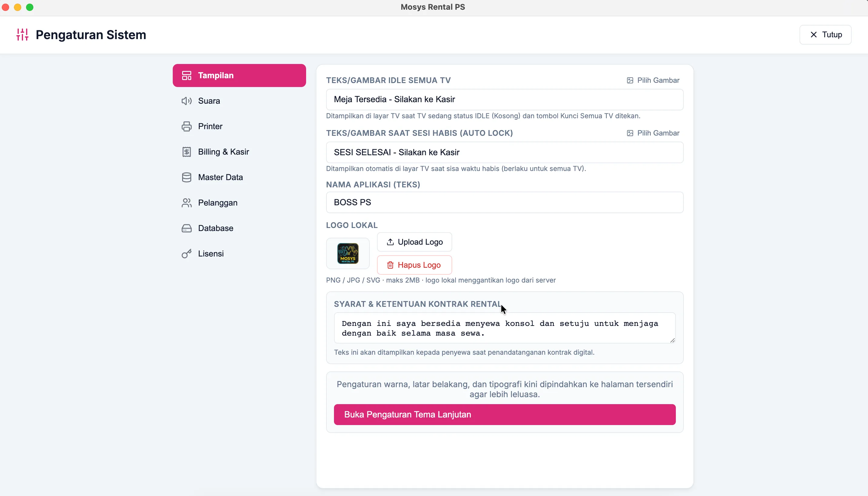Click the Tampilan layout icon in sidebar
Image resolution: width=868 pixels, height=496 pixels.
tap(187, 75)
